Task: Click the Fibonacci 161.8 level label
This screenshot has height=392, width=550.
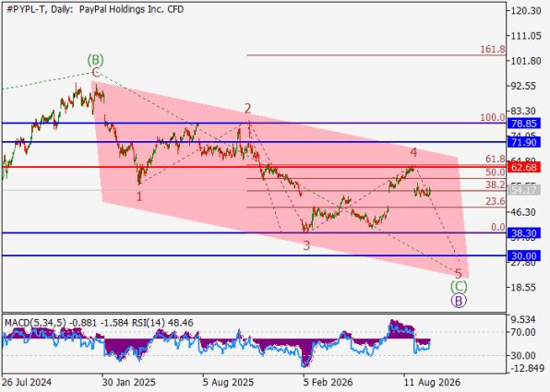Action: point(493,50)
